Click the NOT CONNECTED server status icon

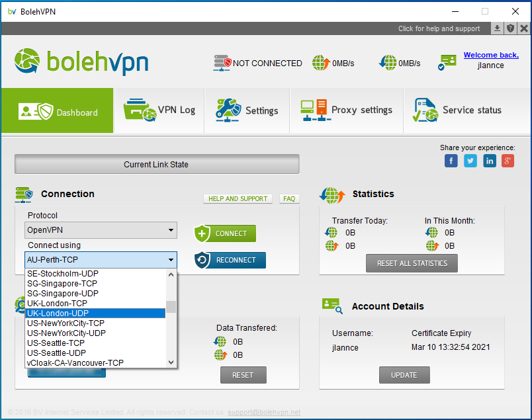pyautogui.click(x=222, y=63)
